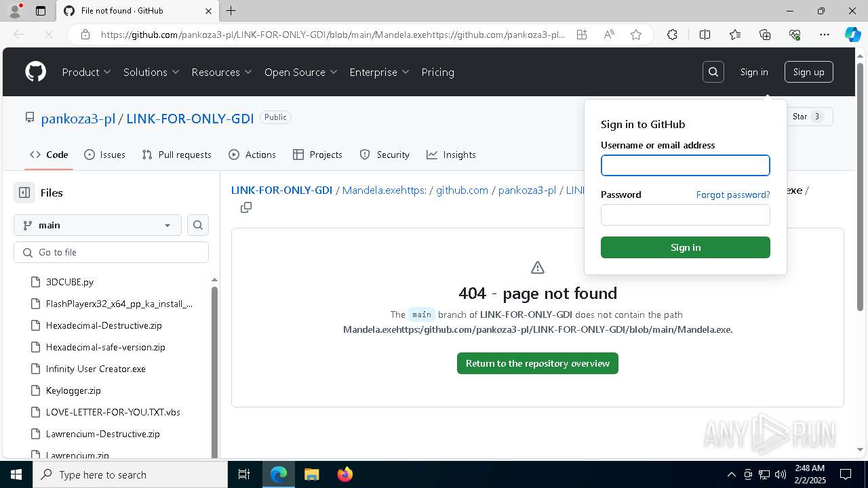Open the Pricing page
This screenshot has width=868, height=488.
[437, 72]
